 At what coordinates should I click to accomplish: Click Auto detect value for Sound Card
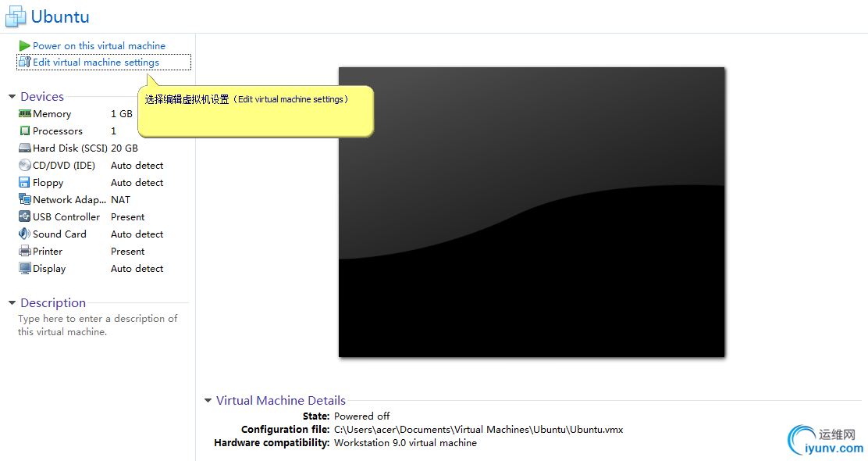coord(137,234)
